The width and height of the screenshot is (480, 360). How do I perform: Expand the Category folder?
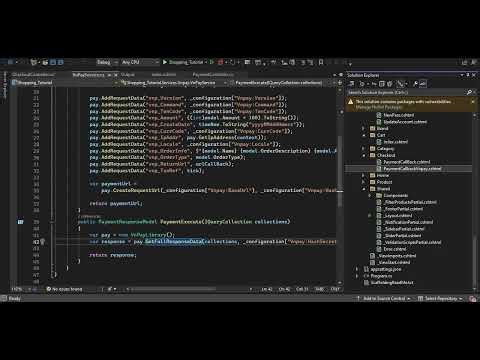(364, 148)
